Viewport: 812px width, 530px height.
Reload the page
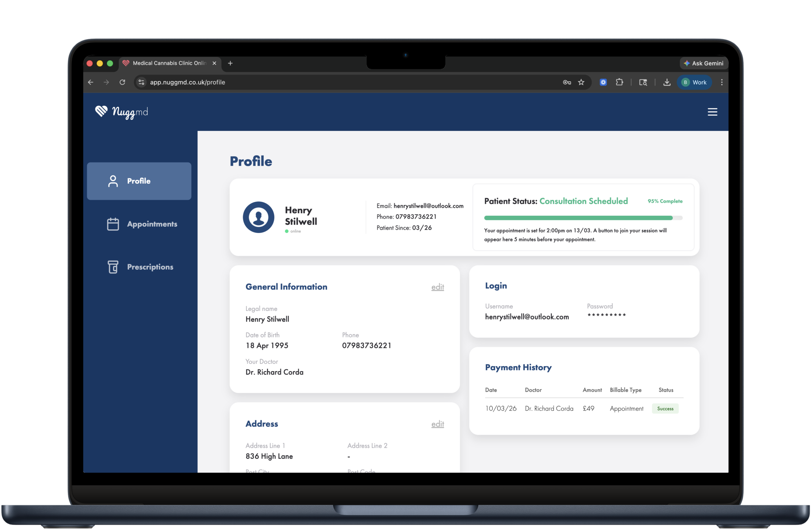pos(122,82)
